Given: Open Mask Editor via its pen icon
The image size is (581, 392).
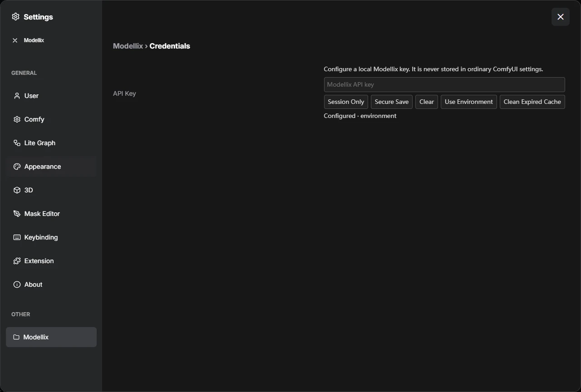Looking at the screenshot, I should [17, 214].
